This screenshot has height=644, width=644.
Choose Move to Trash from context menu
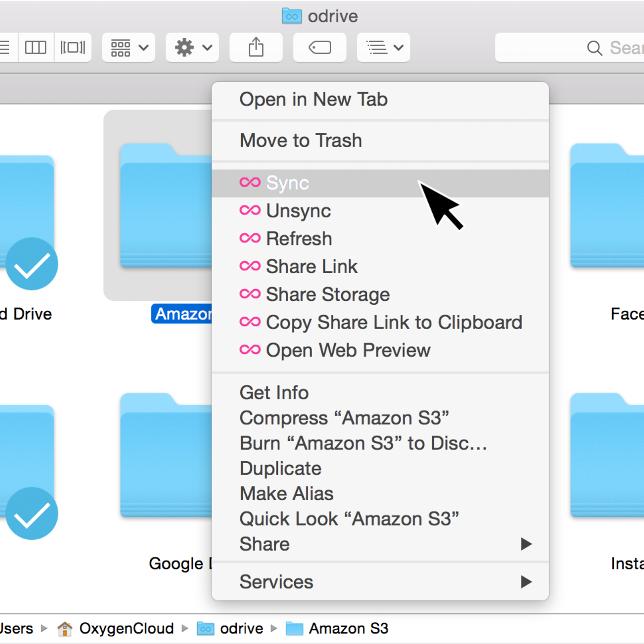tap(380, 140)
